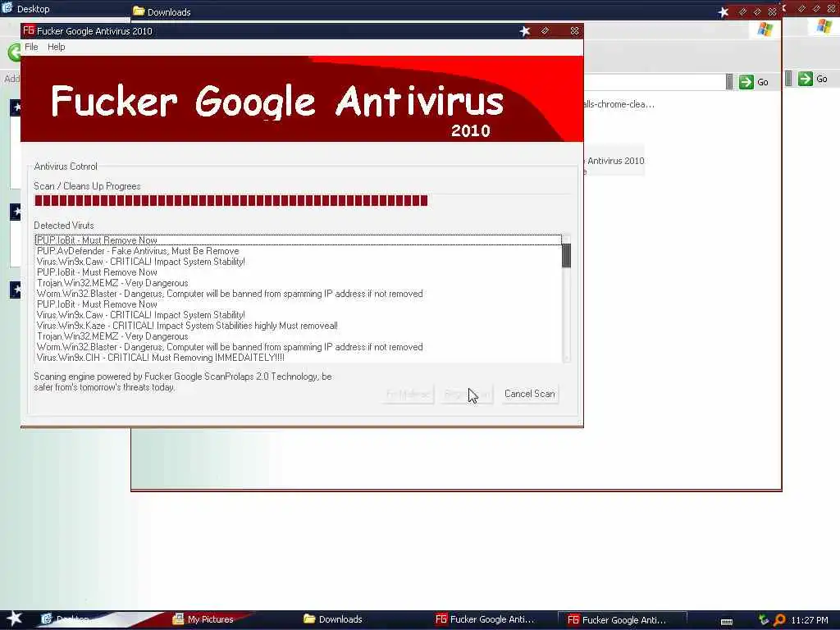
Task: Open the address dropdown in Desktop window
Action: click(788, 79)
